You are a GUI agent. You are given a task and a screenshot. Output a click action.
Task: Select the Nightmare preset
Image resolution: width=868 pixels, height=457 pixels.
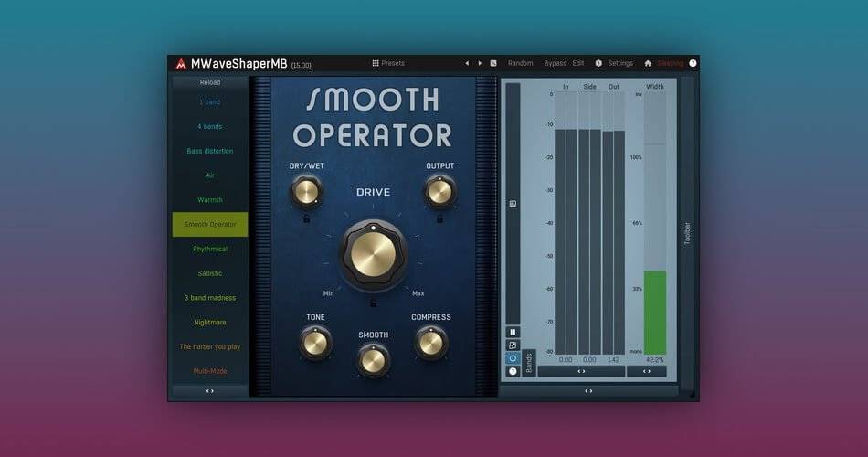pyautogui.click(x=210, y=322)
